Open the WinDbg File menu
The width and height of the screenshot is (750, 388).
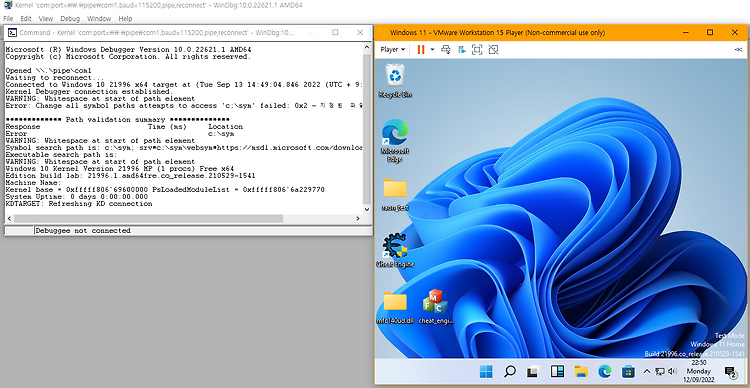click(x=8, y=19)
